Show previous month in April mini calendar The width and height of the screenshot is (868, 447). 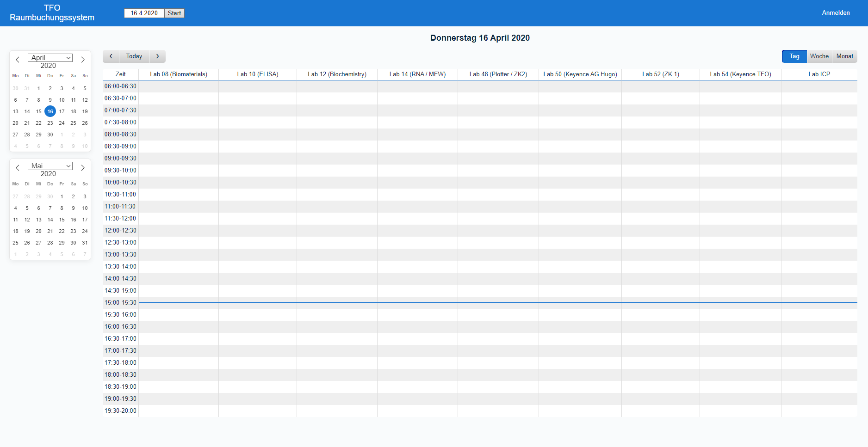click(x=18, y=60)
